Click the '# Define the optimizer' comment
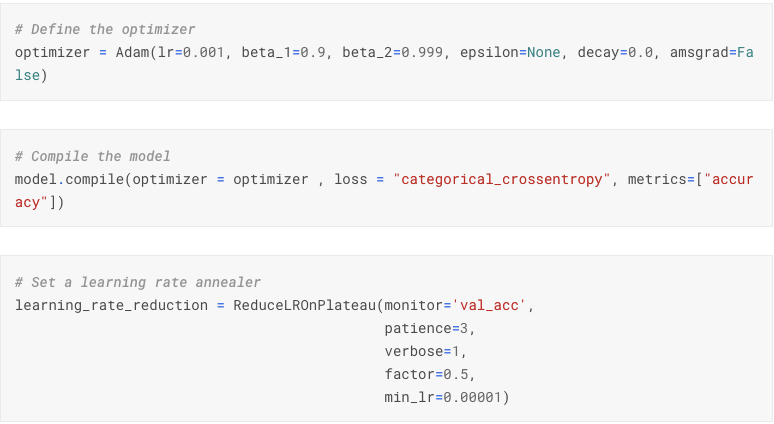The width and height of the screenshot is (774, 424). 105,30
